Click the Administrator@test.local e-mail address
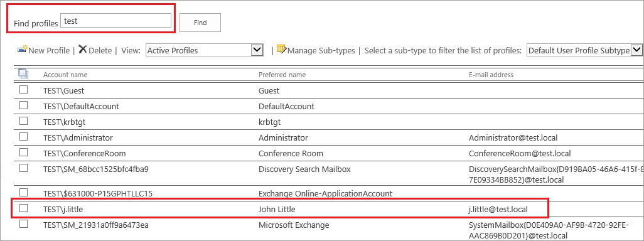This screenshot has width=644, height=241. point(513,138)
